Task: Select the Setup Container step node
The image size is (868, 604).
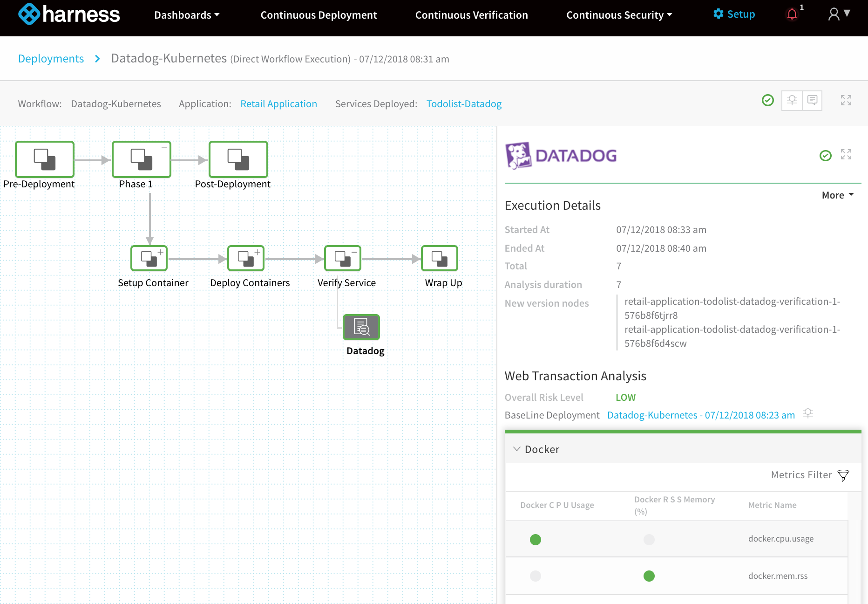Action: click(149, 258)
